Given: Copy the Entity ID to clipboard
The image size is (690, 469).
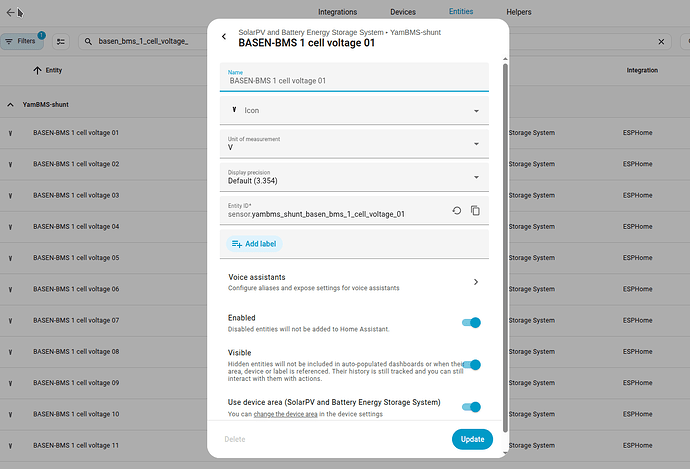Looking at the screenshot, I should click(x=475, y=210).
